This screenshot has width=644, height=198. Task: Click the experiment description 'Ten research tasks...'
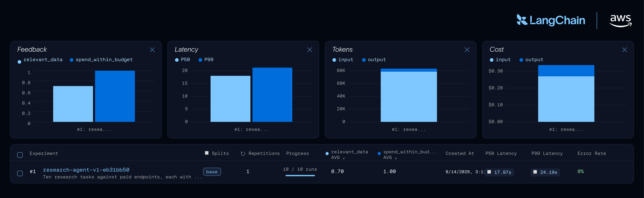(122, 177)
